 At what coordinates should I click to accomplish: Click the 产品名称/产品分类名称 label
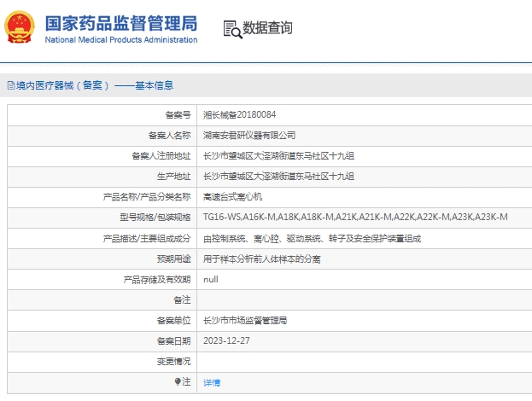147,197
